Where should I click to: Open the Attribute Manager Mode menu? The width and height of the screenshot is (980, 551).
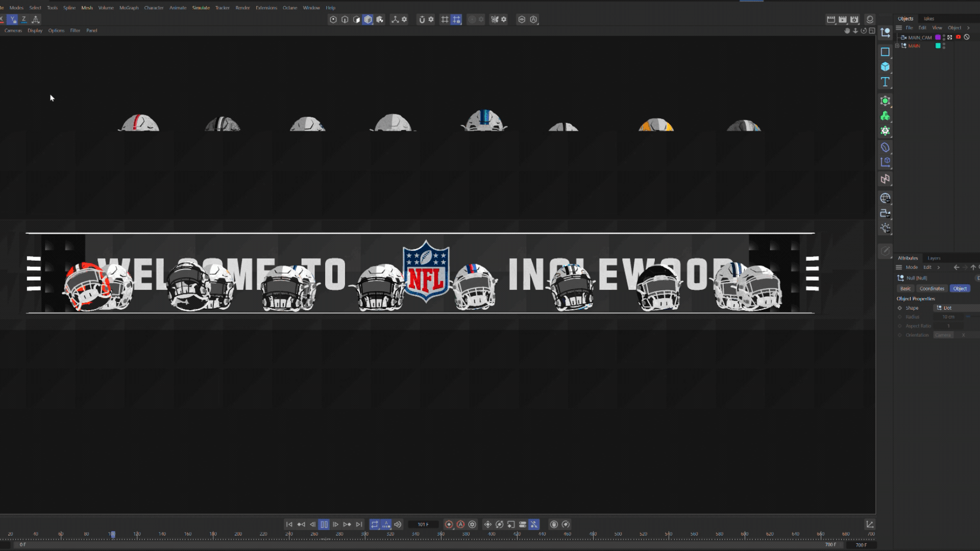pyautogui.click(x=912, y=267)
